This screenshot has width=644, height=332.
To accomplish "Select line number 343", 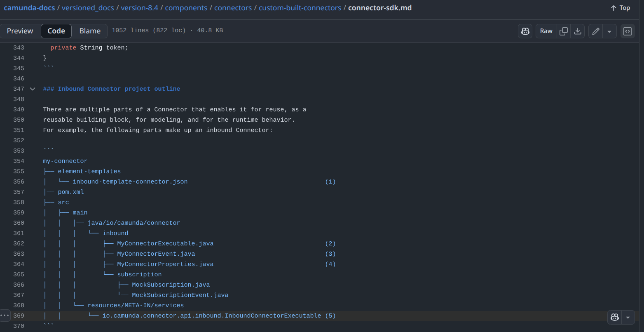I will click(x=19, y=48).
